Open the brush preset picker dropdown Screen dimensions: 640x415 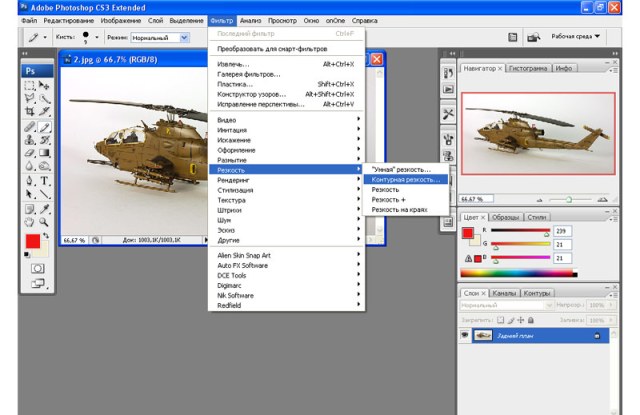pyautogui.click(x=97, y=38)
